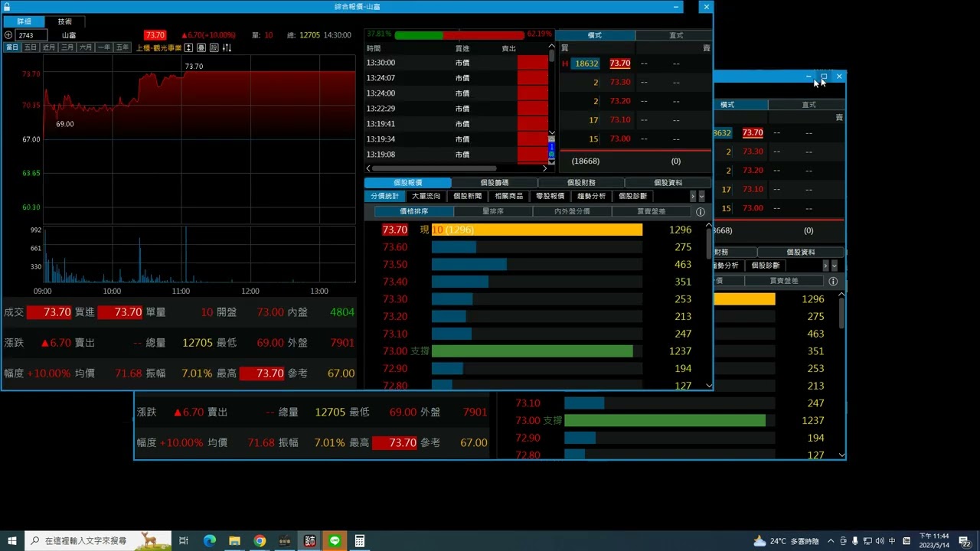Open Google Chrome from taskbar
This screenshot has width=980, height=551.
pyautogui.click(x=260, y=541)
